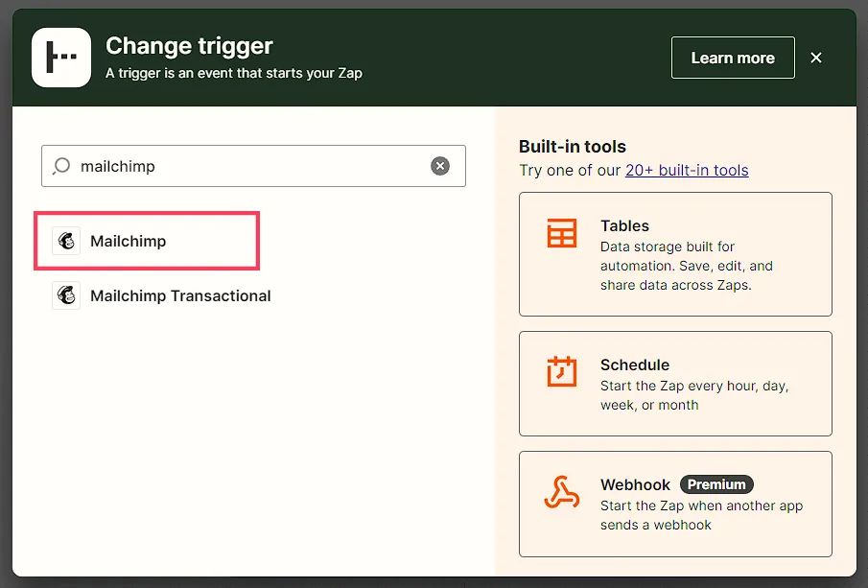Click the Mailchimp app logo icon
The height and width of the screenshot is (588, 868).
(x=66, y=241)
